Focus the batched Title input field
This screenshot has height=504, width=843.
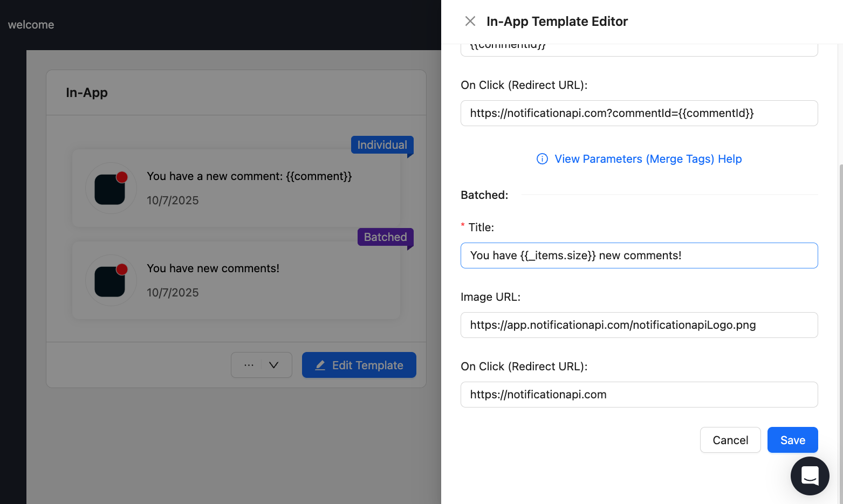pyautogui.click(x=639, y=256)
